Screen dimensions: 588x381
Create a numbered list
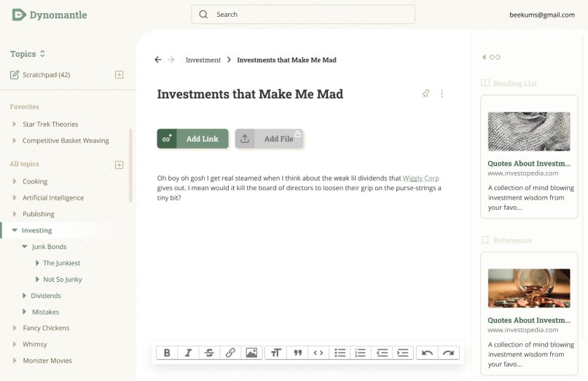(x=361, y=353)
